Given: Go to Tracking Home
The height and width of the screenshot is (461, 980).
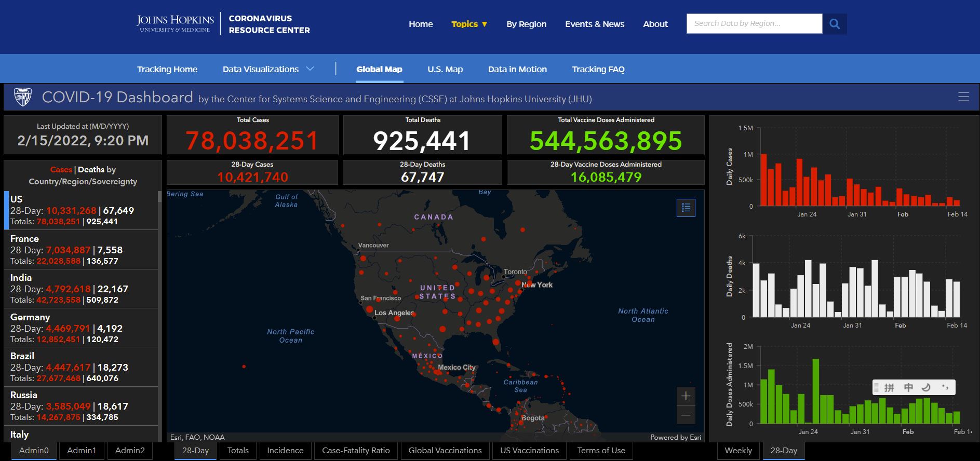Looking at the screenshot, I should click(x=167, y=69).
